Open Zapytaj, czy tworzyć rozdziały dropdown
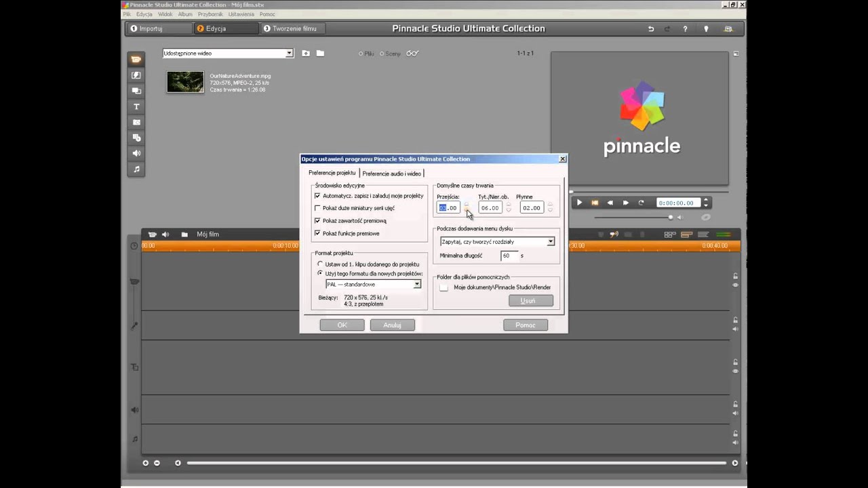 coord(551,241)
